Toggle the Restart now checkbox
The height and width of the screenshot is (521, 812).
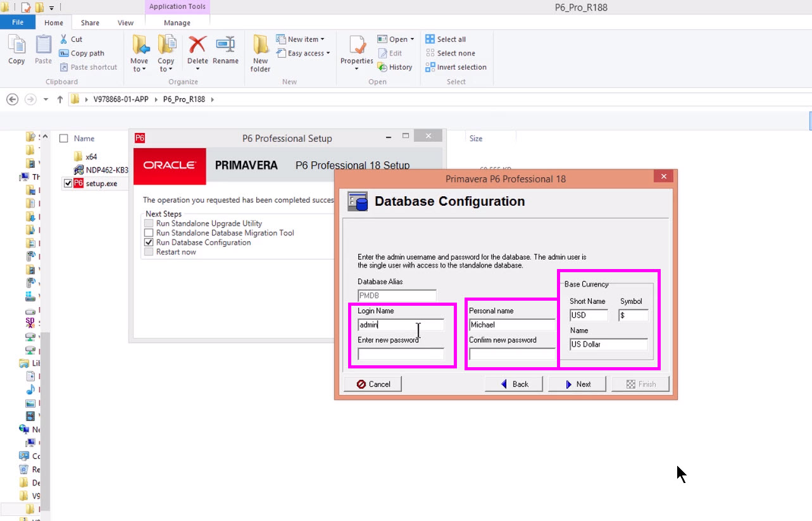coord(149,252)
